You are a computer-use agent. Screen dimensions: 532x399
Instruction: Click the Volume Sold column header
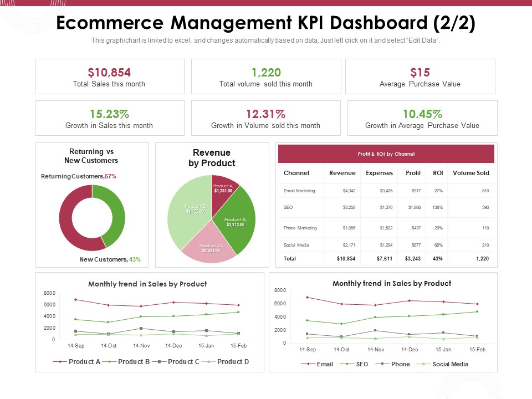(x=471, y=173)
